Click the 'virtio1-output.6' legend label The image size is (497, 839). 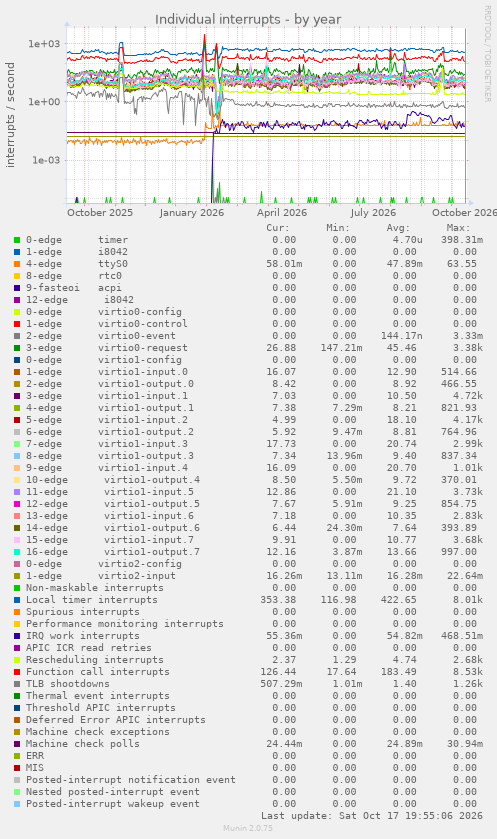click(152, 528)
